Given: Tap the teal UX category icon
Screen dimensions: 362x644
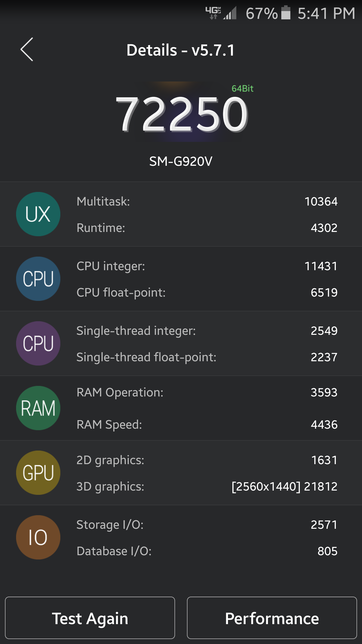Looking at the screenshot, I should click(38, 214).
